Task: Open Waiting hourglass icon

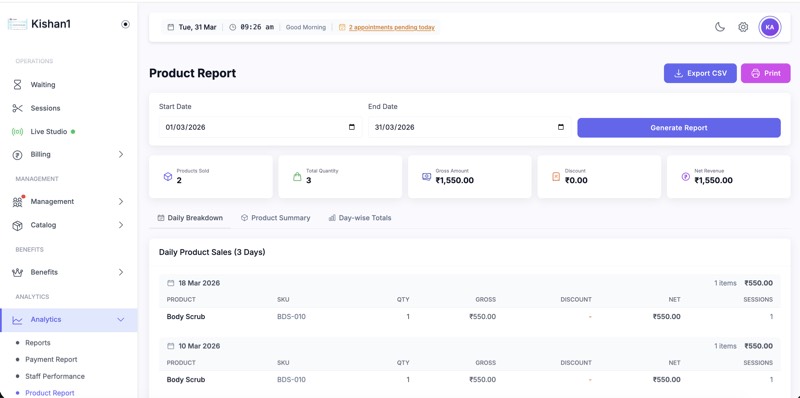Action: 17,85
